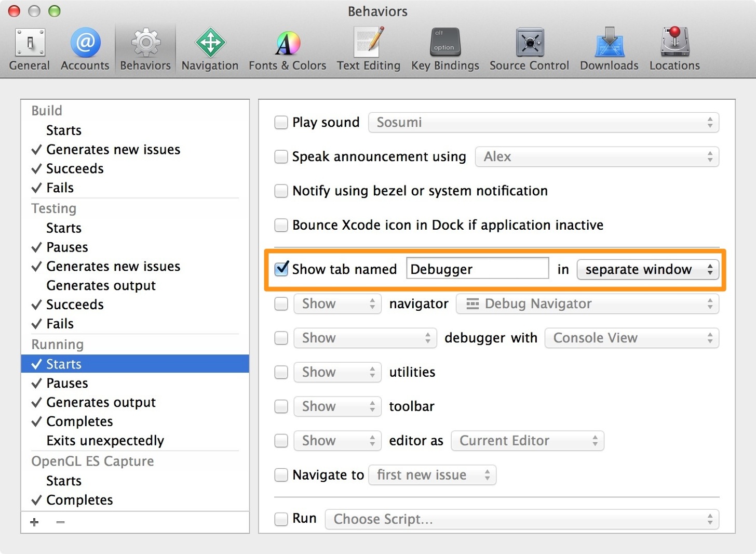Add a new behavior with plus button
This screenshot has width=756, height=554.
click(x=34, y=522)
